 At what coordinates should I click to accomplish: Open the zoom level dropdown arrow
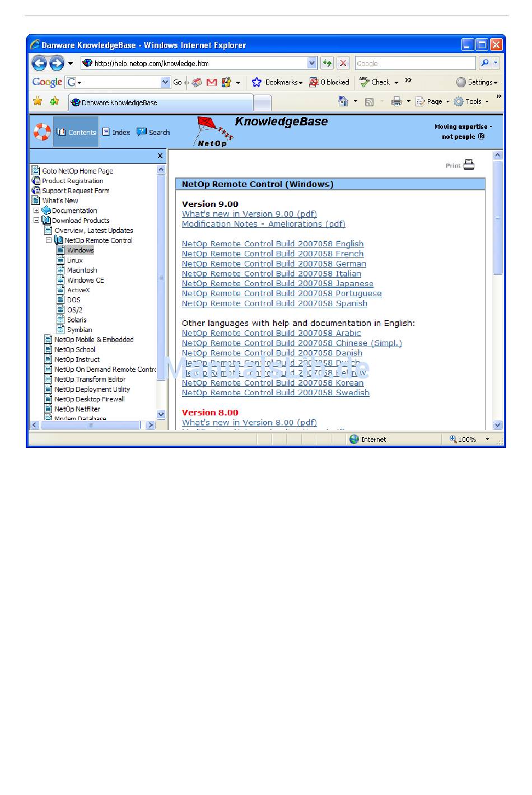[x=487, y=439]
